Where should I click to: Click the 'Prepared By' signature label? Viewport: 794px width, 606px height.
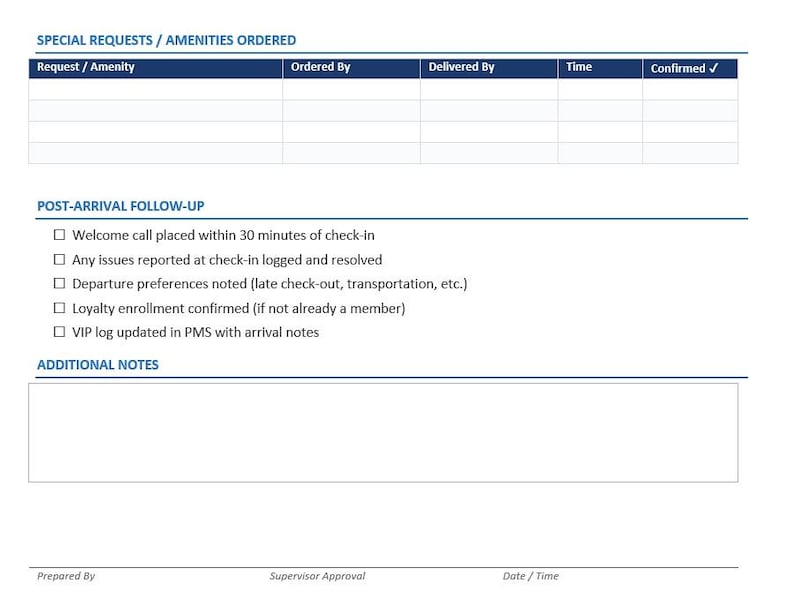66,576
